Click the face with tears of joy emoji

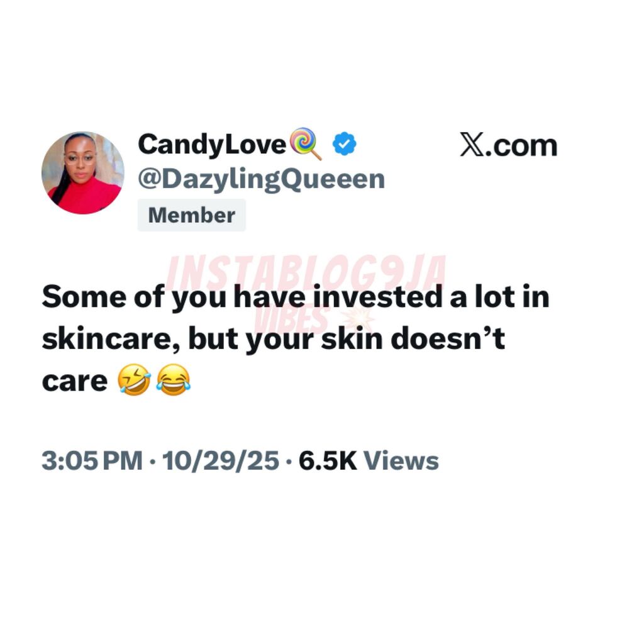coord(174,380)
